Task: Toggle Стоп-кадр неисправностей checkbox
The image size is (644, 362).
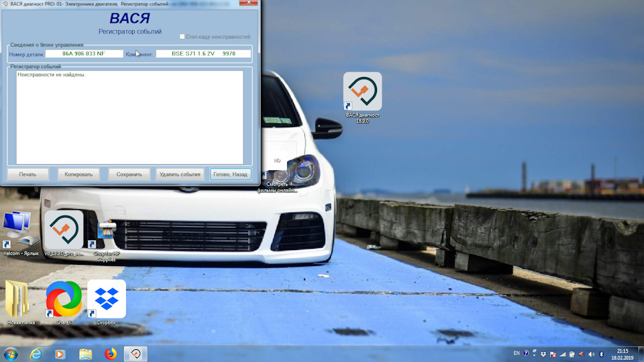Action: coord(182,36)
